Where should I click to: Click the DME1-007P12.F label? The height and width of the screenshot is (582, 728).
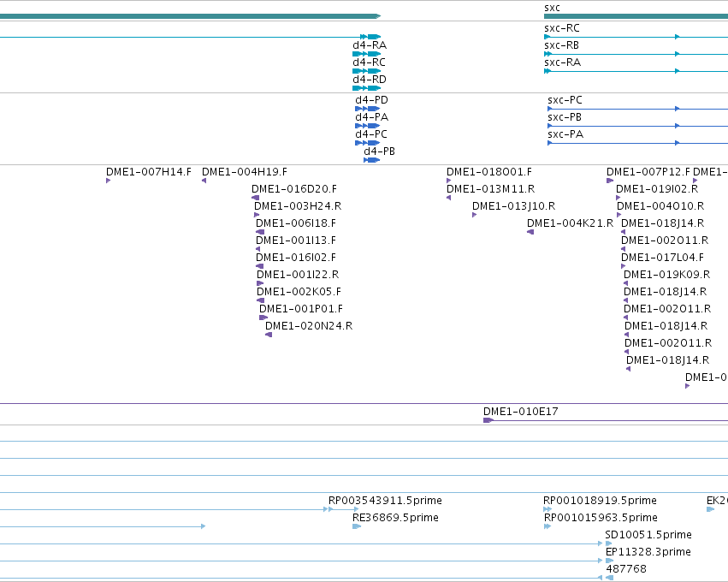click(648, 172)
